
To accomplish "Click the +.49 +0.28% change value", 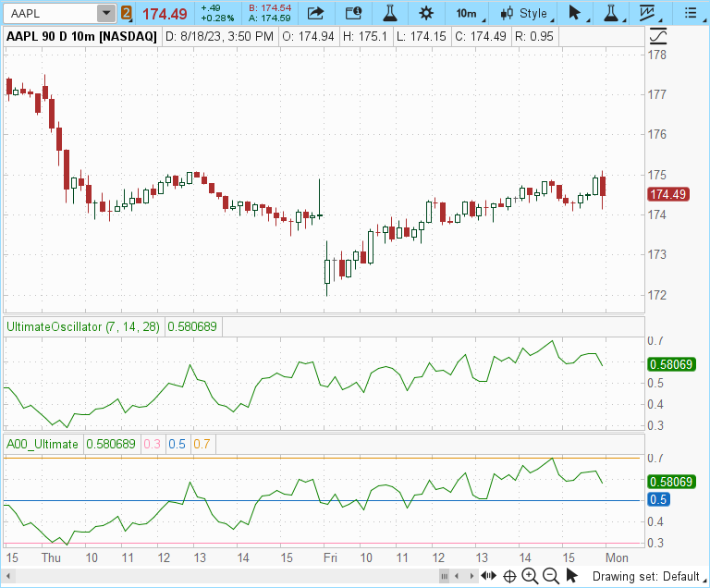I will point(217,14).
